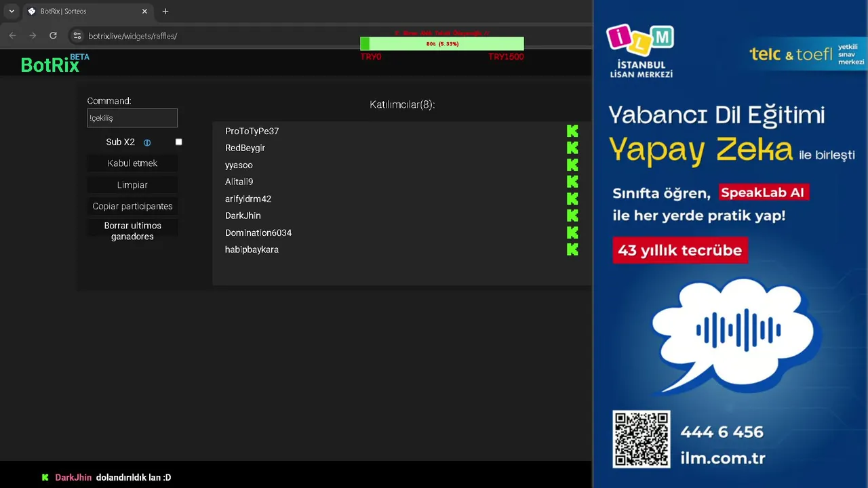The image size is (868, 488).
Task: Click the Kick icon next to yyasoo
Action: click(x=572, y=165)
